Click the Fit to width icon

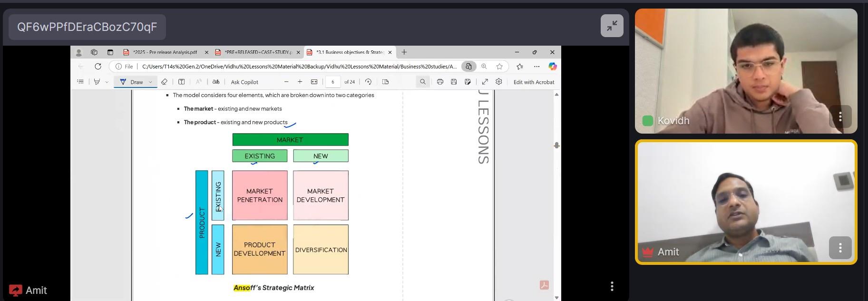(314, 82)
